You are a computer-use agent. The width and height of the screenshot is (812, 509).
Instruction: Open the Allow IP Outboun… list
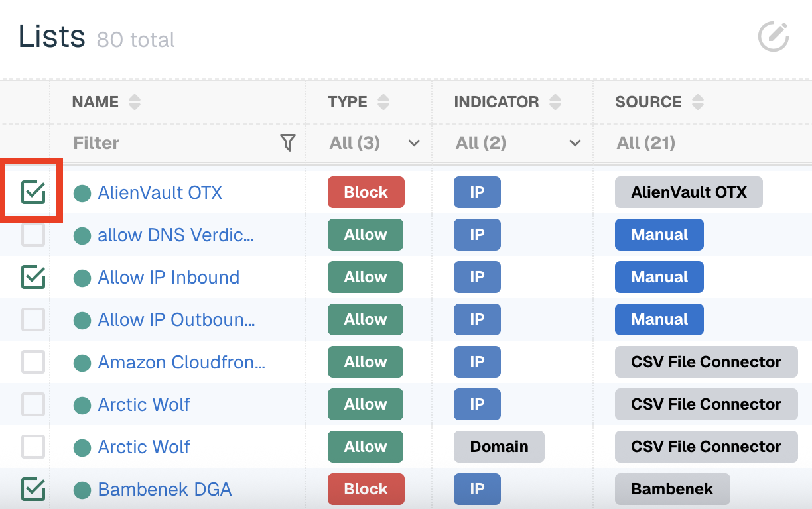(176, 319)
